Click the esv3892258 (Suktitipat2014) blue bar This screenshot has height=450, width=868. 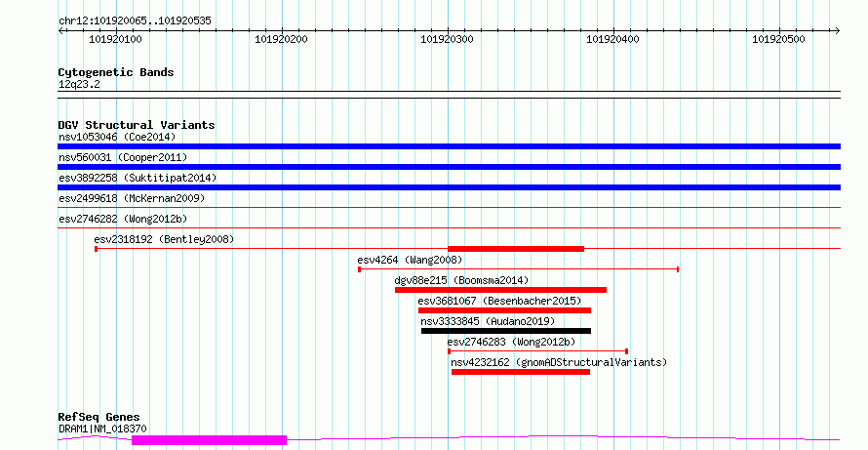pos(449,187)
